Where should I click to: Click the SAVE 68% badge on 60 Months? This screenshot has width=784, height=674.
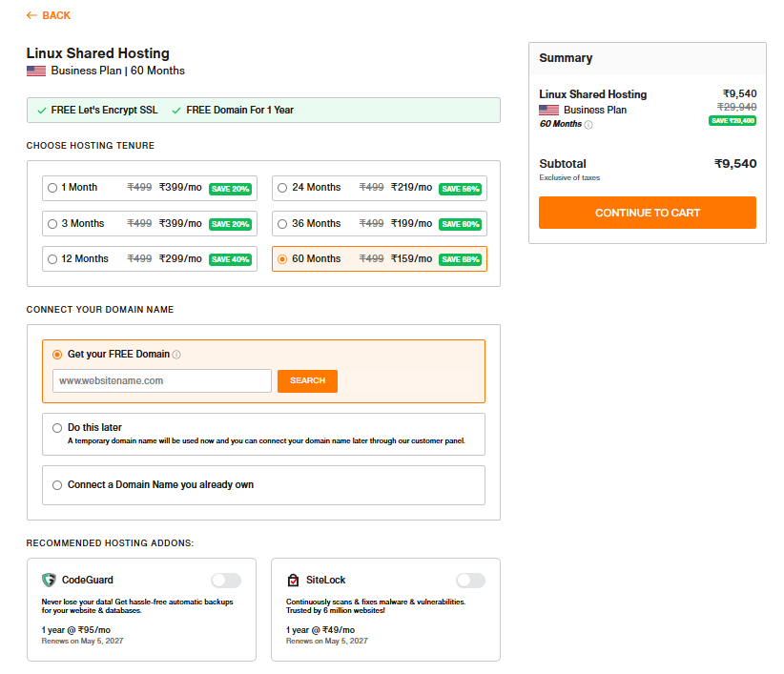(x=461, y=259)
